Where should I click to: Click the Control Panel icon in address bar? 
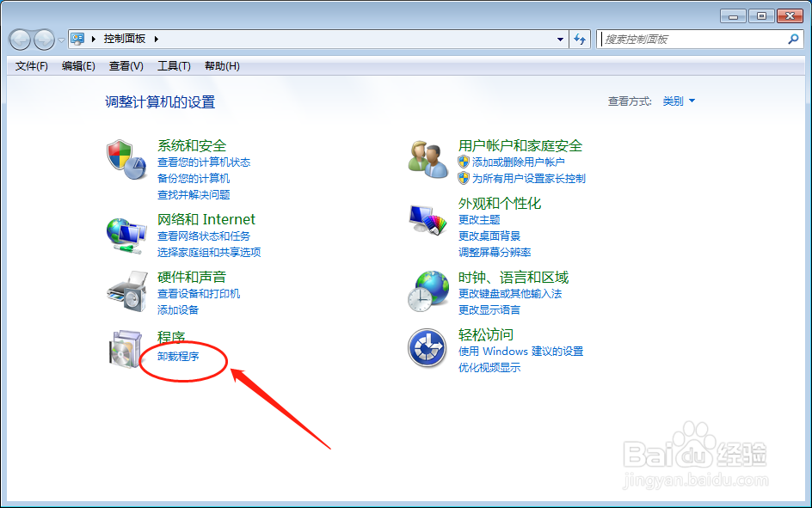77,39
